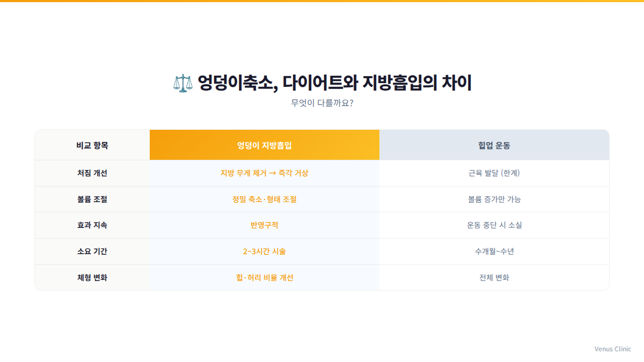Click the balance scale icon in the title
Screen dimensions: 644x362
coord(183,83)
